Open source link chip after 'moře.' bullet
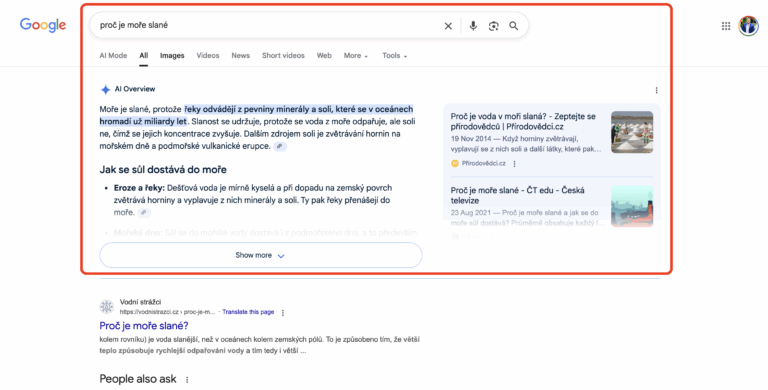Image resolution: width=768 pixels, height=390 pixels. tap(144, 213)
